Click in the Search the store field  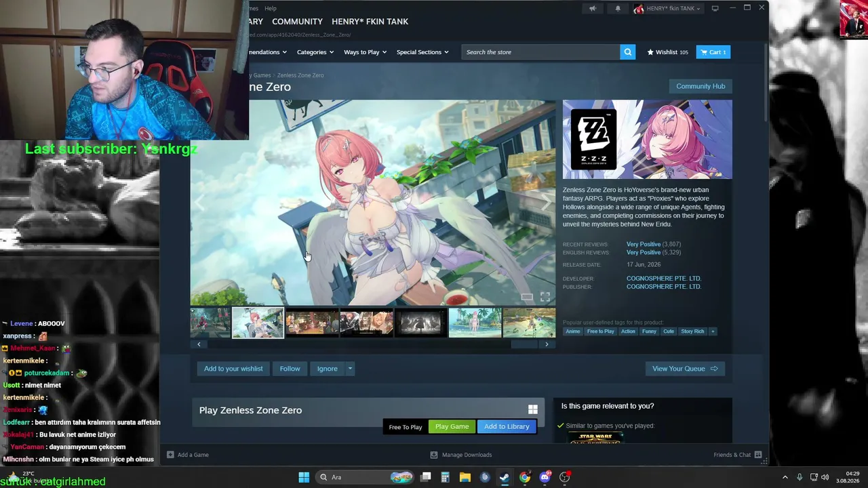540,52
